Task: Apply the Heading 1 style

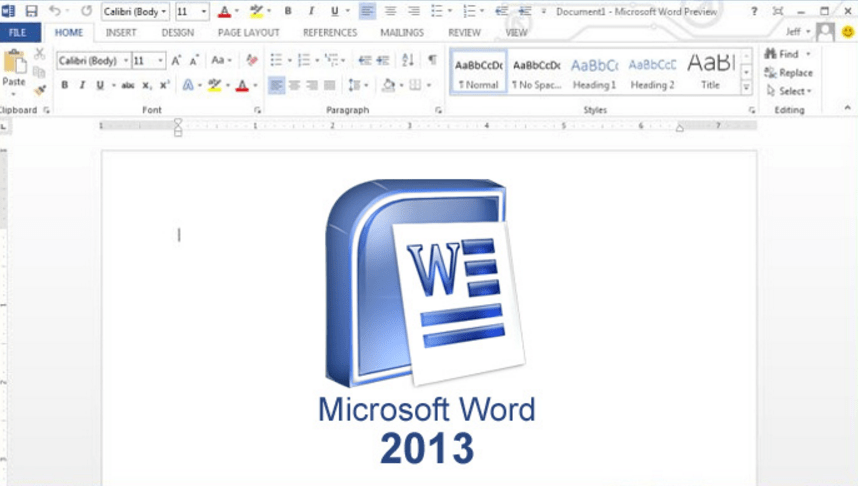Action: [x=594, y=72]
